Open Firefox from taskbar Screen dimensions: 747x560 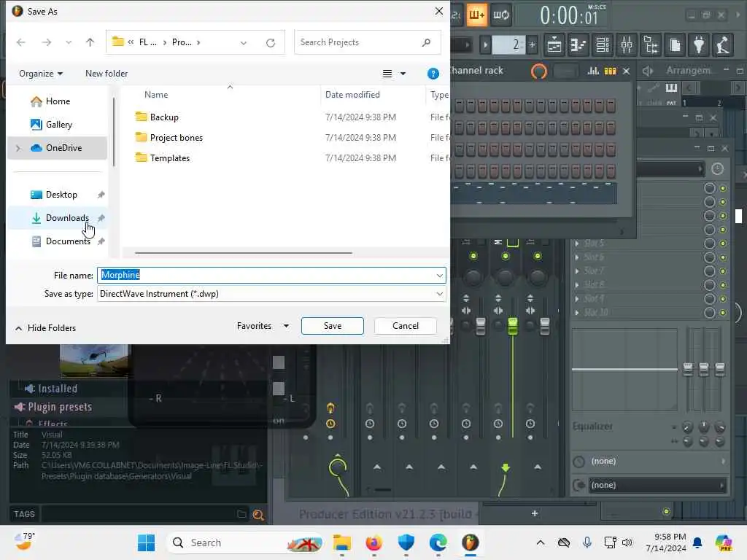374,542
